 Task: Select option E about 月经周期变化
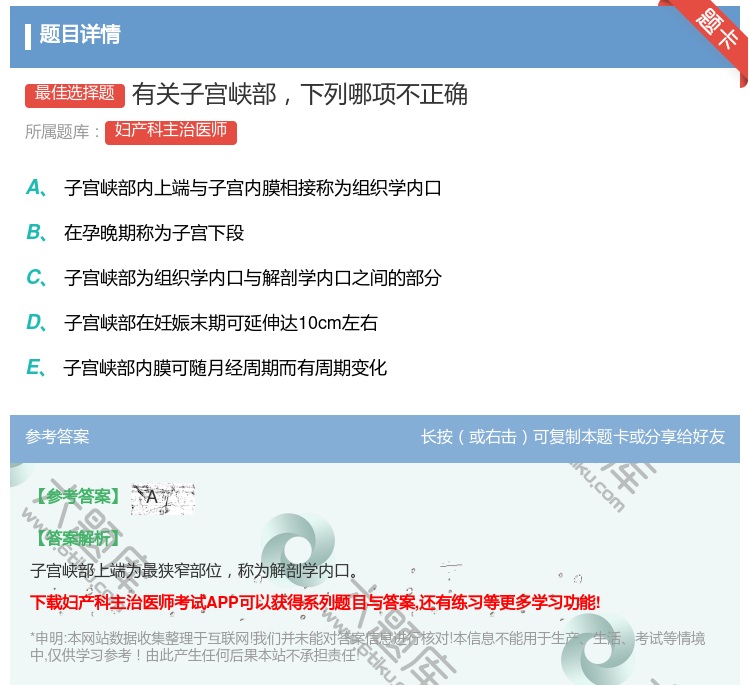pos(206,367)
